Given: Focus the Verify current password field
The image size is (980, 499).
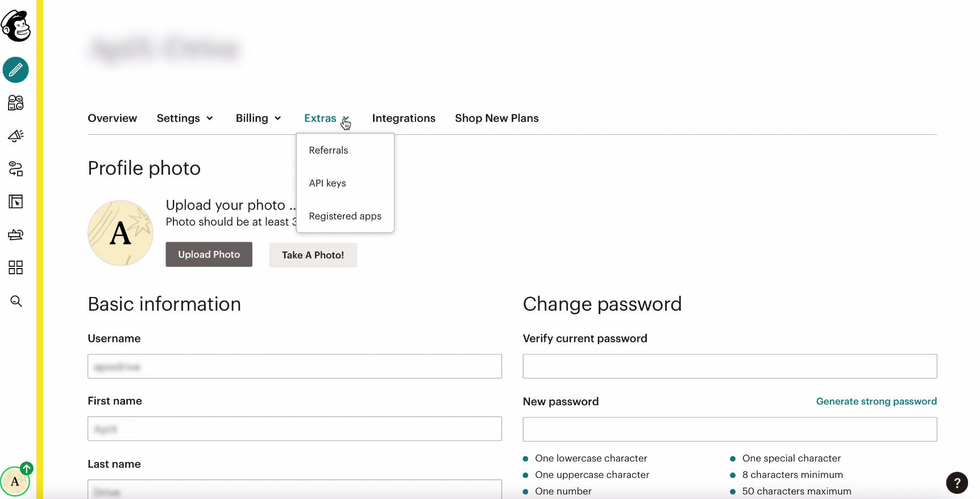Looking at the screenshot, I should 730,366.
